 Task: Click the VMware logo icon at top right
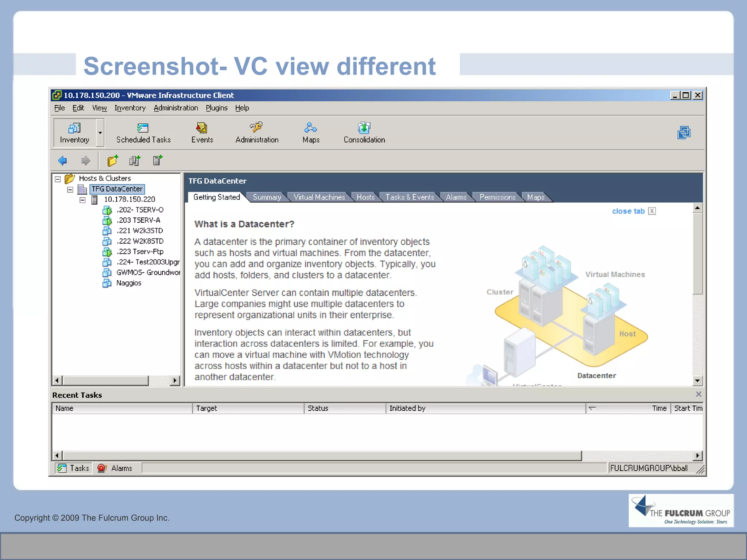684,132
